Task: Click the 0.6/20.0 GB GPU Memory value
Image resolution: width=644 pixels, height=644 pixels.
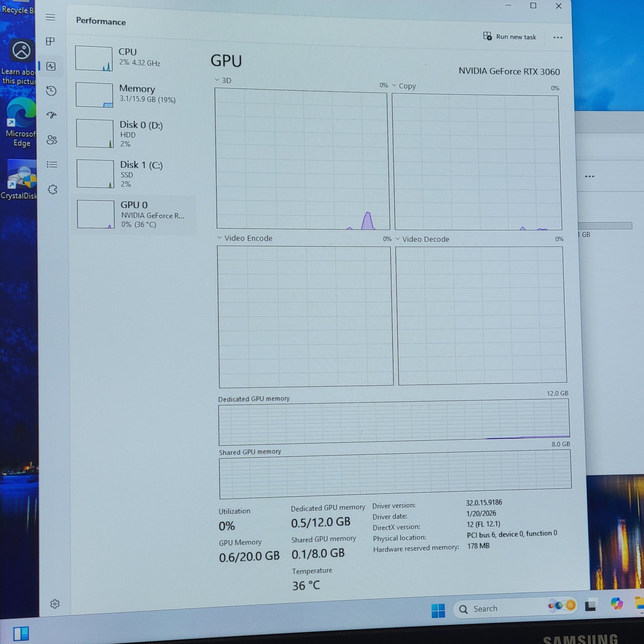Action: coord(249,556)
